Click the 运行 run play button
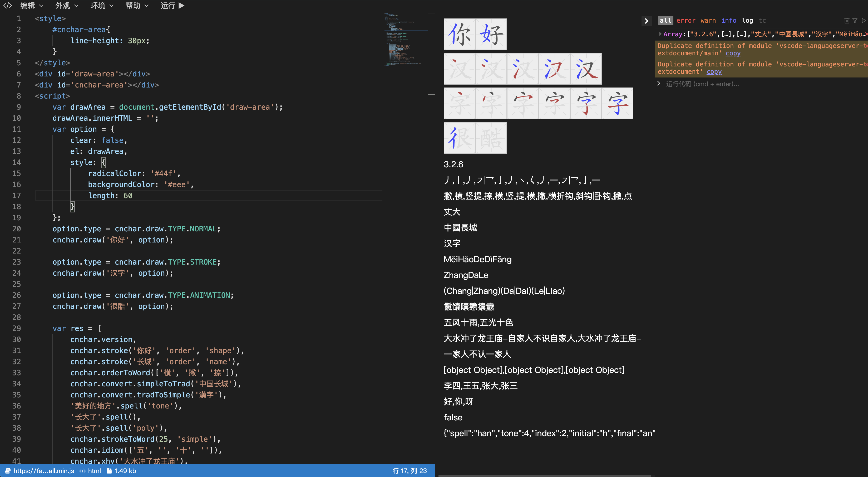Screen dimensions: 868x477 click(x=172, y=6)
